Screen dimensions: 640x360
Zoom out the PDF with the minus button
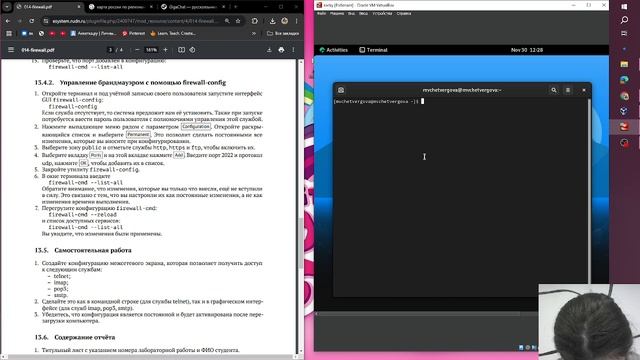click(137, 50)
